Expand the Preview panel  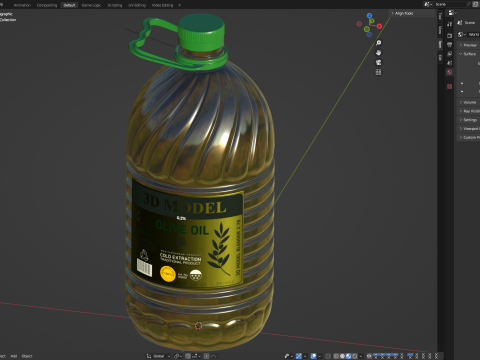[x=469, y=45]
